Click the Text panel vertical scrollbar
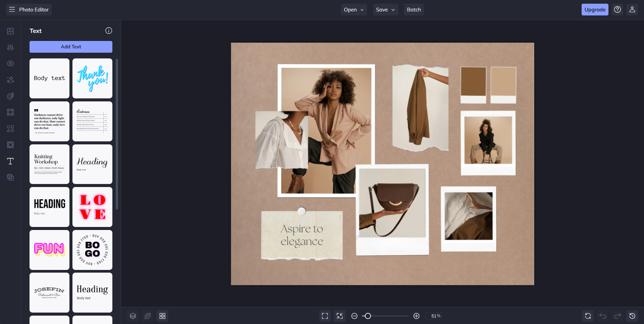 pos(117,134)
